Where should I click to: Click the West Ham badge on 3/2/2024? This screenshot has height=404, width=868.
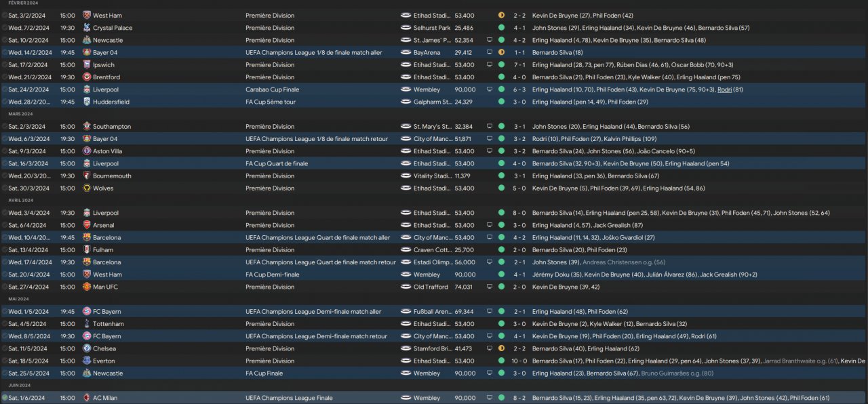(x=86, y=15)
